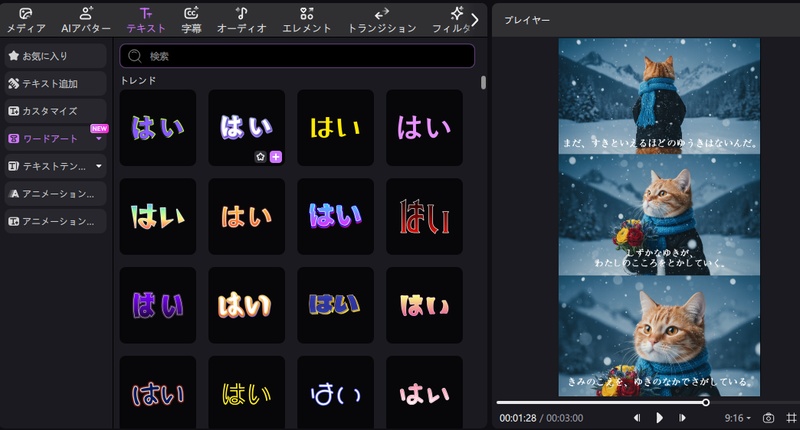Select お気に入り in the sidebar

56,56
